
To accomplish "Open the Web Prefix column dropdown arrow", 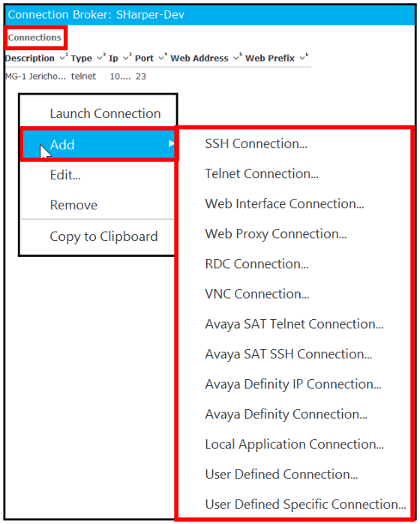I will [x=302, y=58].
